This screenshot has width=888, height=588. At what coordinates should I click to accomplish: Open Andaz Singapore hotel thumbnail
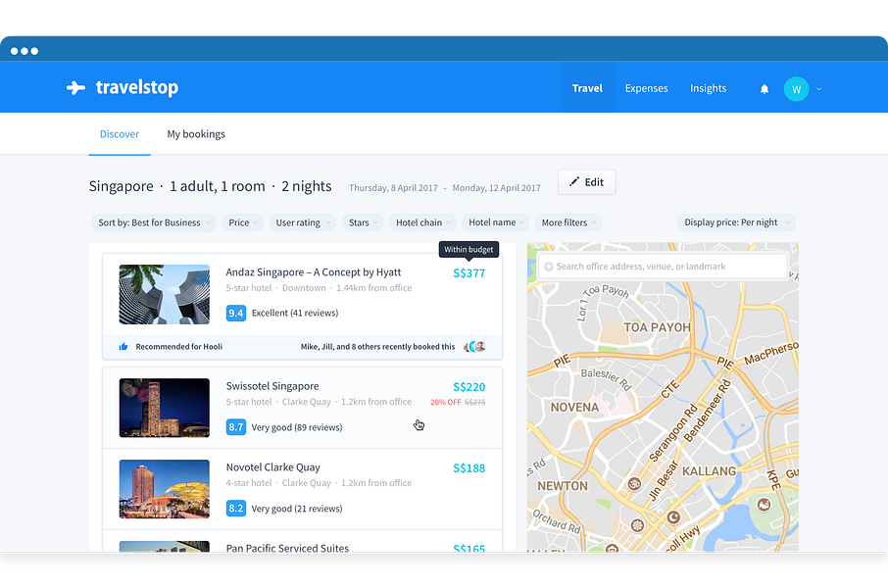click(165, 295)
